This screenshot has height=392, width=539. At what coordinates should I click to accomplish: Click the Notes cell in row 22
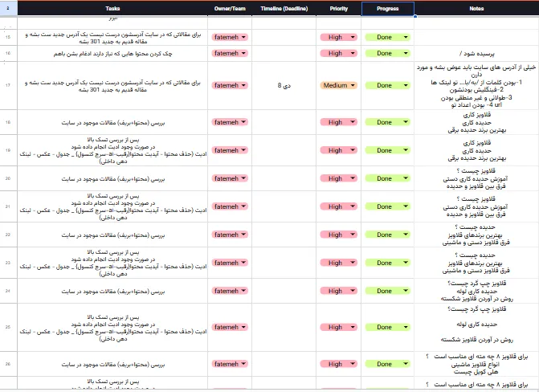point(476,235)
